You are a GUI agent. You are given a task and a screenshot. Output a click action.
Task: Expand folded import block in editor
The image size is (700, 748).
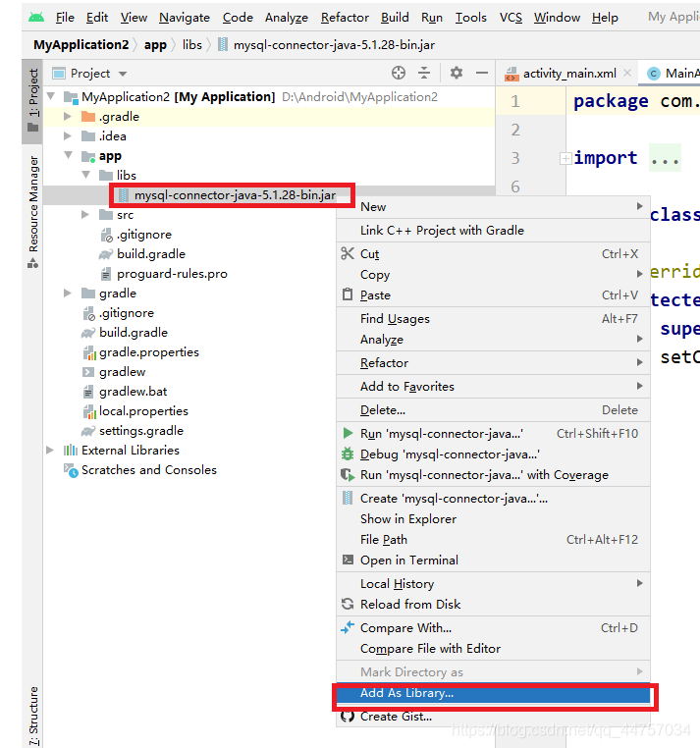coord(565,158)
